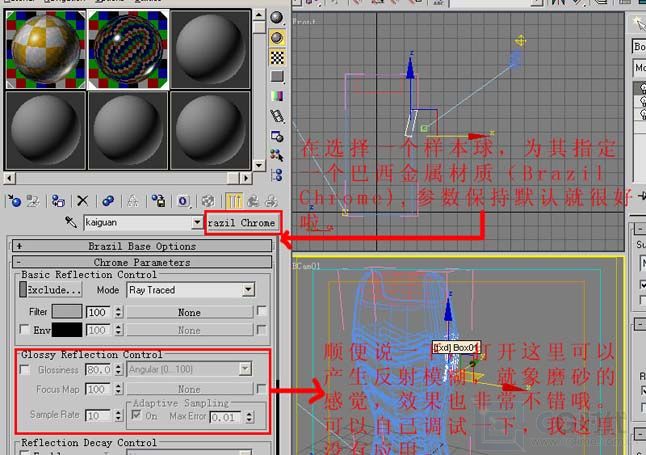Open the gray Filter color swatch
The width and height of the screenshot is (646, 455).
click(67, 312)
